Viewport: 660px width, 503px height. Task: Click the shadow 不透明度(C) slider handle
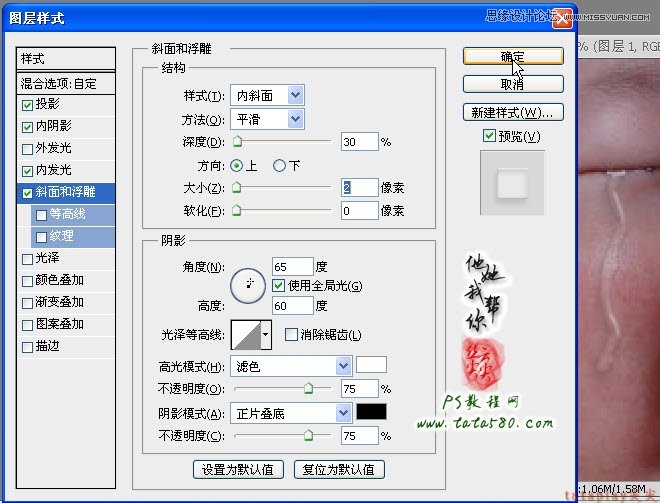click(309, 435)
